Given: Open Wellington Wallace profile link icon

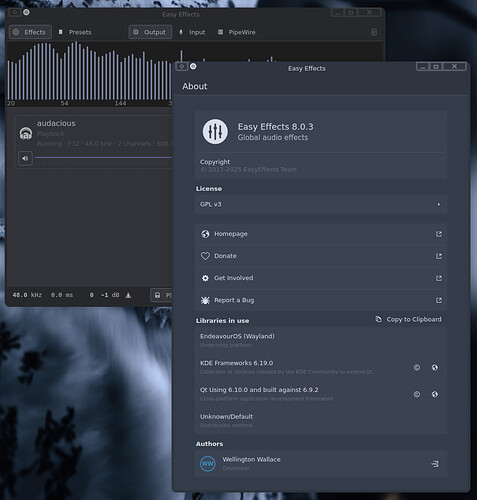Looking at the screenshot, I should (435, 464).
